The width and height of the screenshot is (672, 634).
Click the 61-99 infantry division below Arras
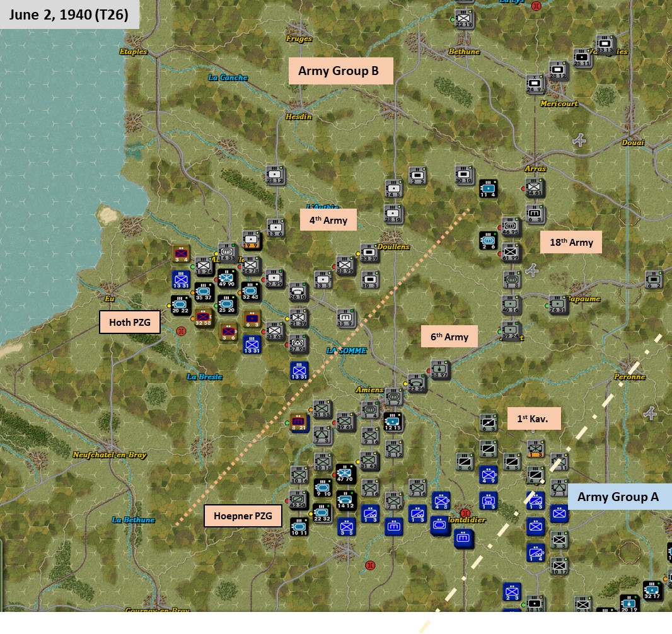click(x=511, y=253)
